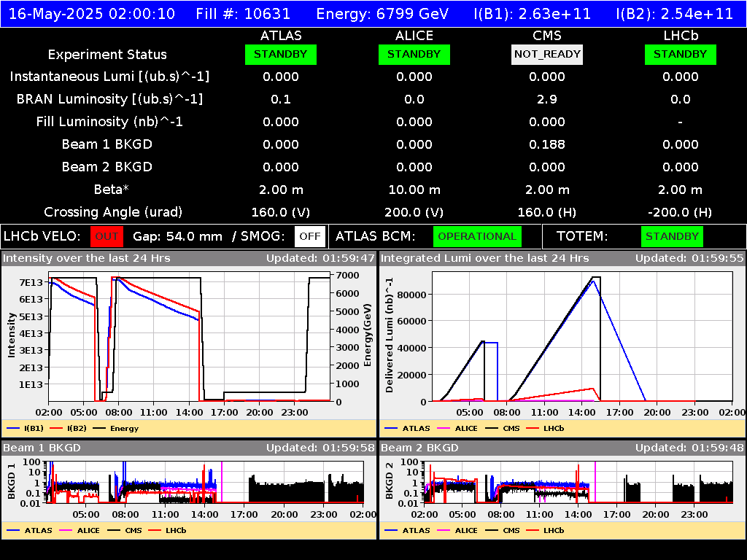747x560 pixels.
Task: Click the Energy: 6799 GeV readout
Action: (382, 14)
